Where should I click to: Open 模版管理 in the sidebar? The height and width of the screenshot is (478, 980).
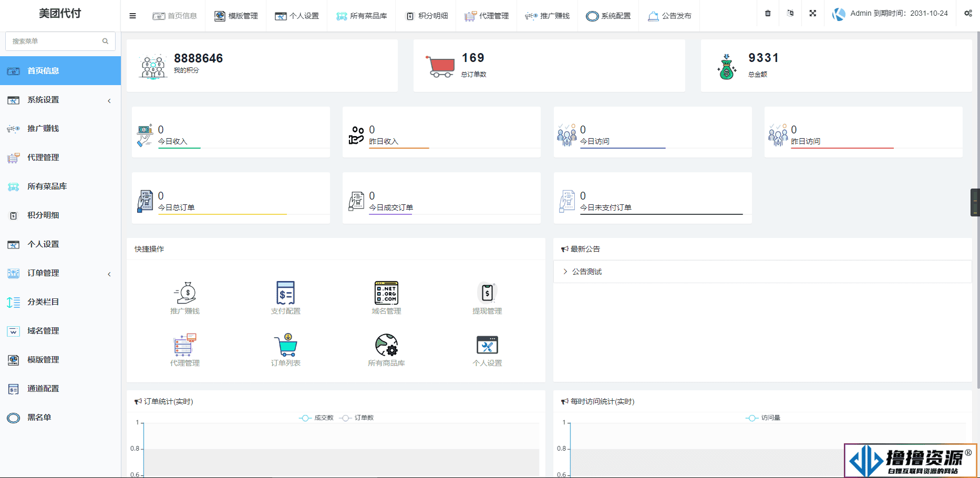click(x=60, y=360)
